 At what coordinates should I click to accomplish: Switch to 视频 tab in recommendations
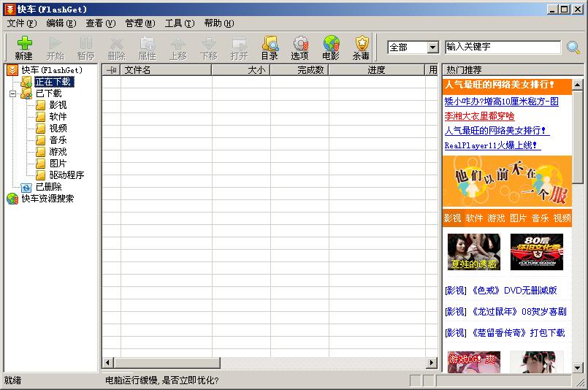point(562,218)
